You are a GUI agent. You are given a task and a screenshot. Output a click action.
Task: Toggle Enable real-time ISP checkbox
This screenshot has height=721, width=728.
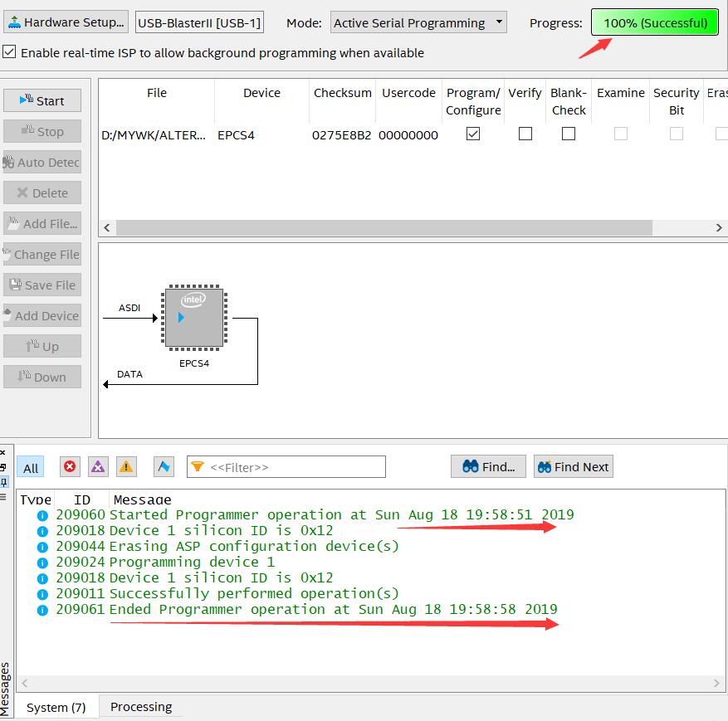[x=9, y=51]
